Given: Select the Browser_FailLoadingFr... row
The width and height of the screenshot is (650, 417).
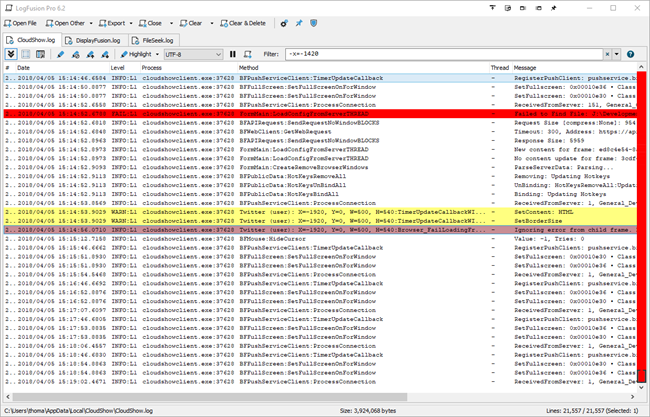Looking at the screenshot, I should point(320,230).
